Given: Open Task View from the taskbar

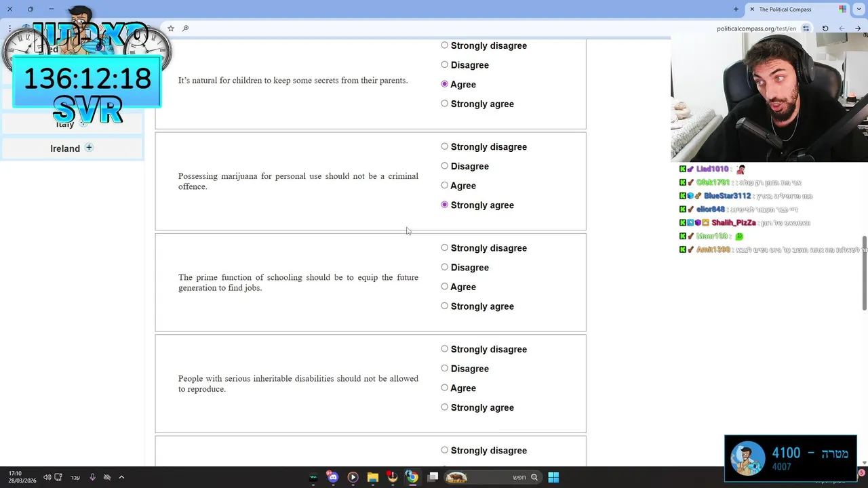Looking at the screenshot, I should click(433, 477).
